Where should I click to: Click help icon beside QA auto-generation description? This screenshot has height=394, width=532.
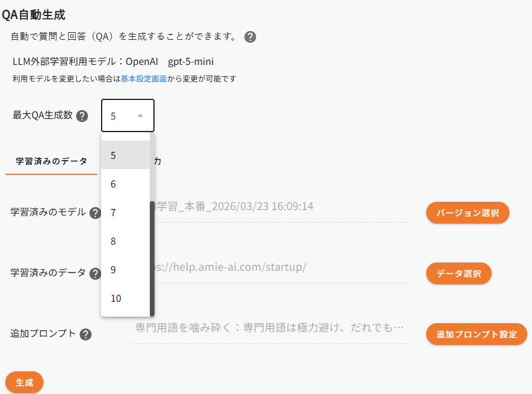(x=250, y=37)
